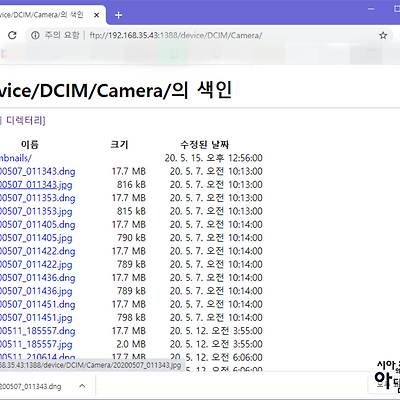Image resolution: width=400 pixels, height=400 pixels.
Task: Open the file 0507_011436.dng
Action: (x=37, y=278)
